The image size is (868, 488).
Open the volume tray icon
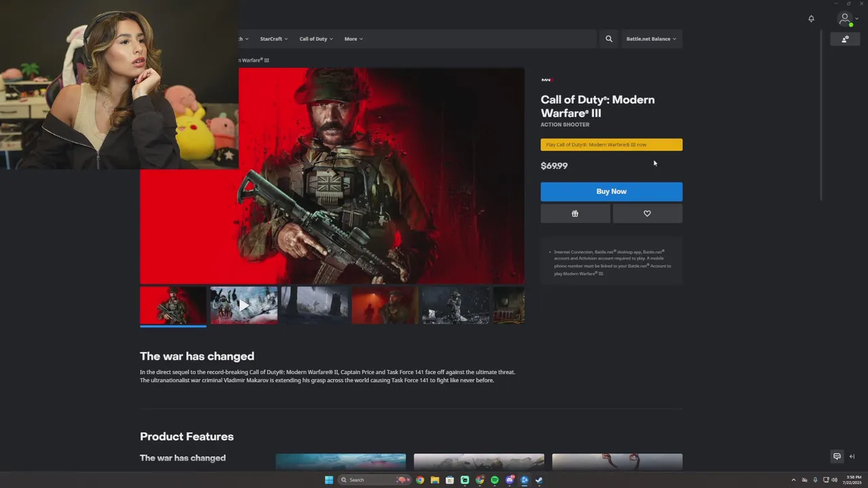[x=834, y=480]
